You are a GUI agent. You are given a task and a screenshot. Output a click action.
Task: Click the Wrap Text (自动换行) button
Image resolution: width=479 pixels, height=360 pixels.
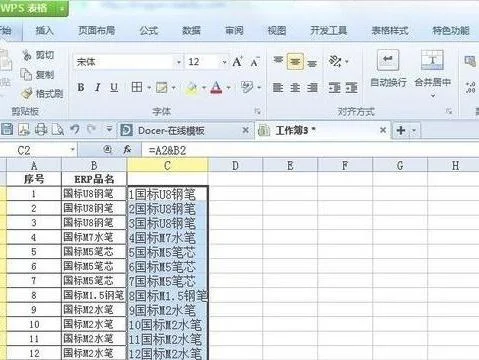[x=388, y=69]
